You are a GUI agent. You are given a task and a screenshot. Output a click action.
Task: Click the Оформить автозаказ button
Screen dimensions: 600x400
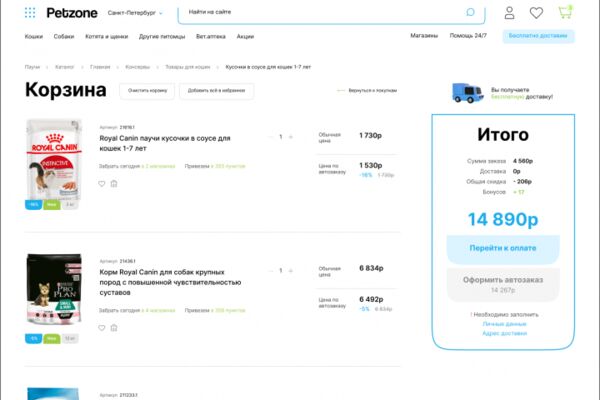tap(503, 284)
